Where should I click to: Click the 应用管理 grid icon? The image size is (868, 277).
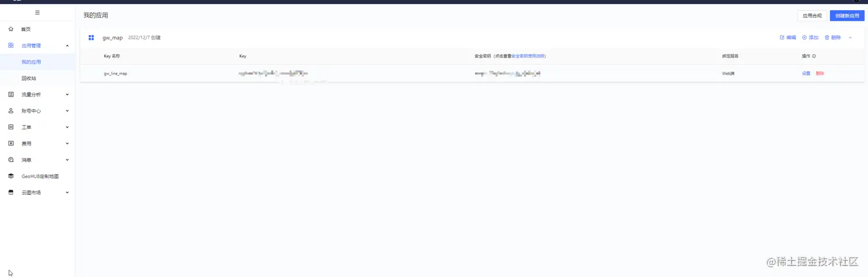[x=11, y=45]
